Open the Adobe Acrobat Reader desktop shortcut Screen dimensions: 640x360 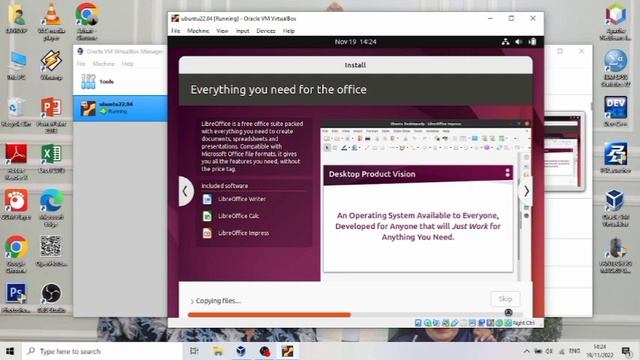point(16,162)
